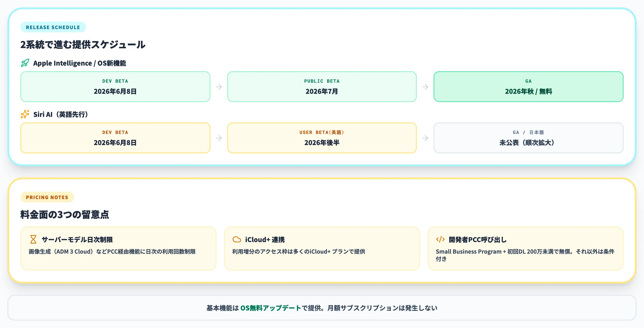Open the GA 2026年秋 / 無料 card

(528, 87)
